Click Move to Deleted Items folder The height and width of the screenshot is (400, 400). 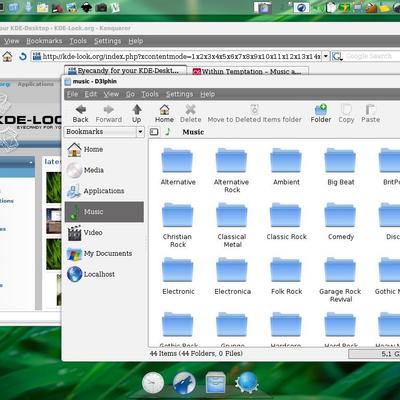pos(254,114)
